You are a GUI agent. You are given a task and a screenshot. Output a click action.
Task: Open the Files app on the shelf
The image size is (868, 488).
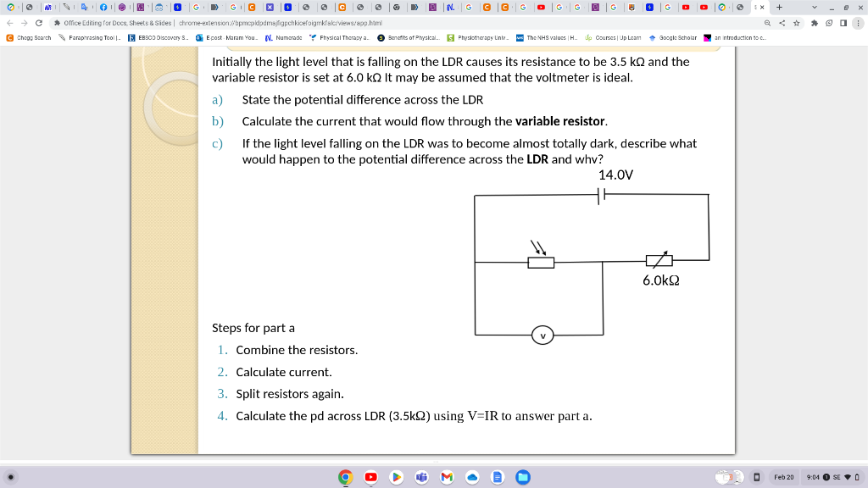tap(524, 477)
